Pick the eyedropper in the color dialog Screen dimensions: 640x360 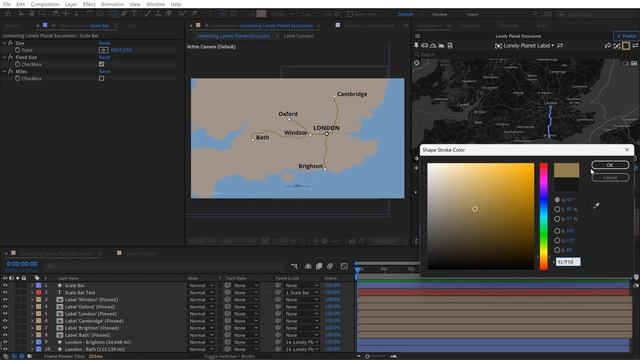point(596,206)
